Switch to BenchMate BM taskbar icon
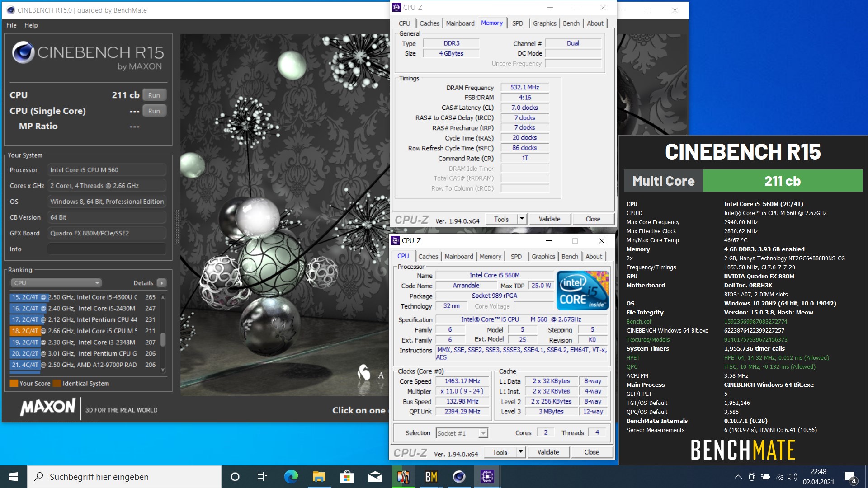 431,477
